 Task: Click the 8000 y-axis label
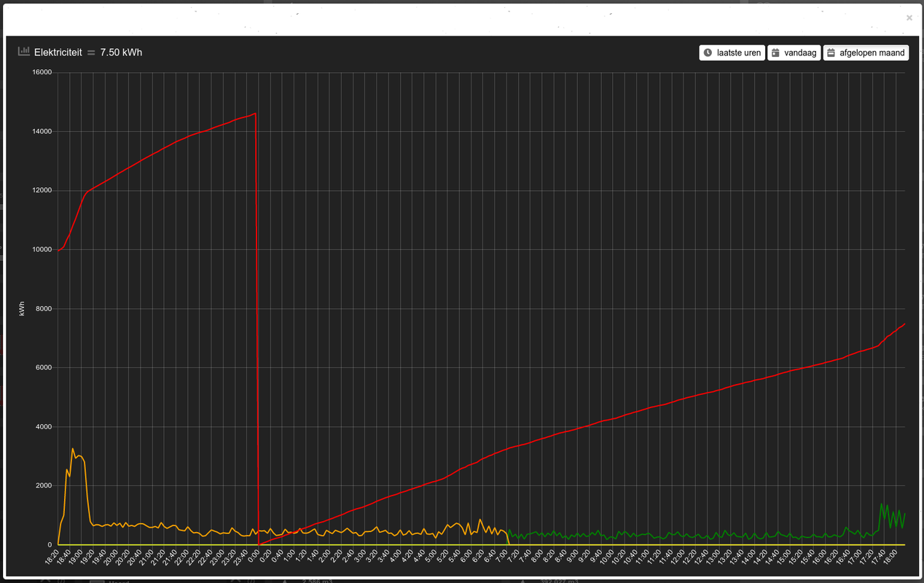(43, 308)
